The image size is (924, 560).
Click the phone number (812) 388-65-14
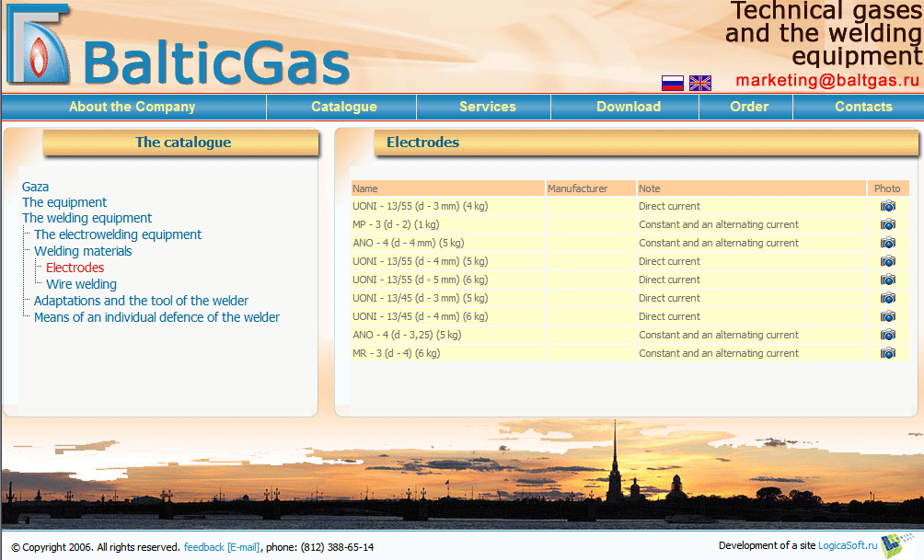337,547
